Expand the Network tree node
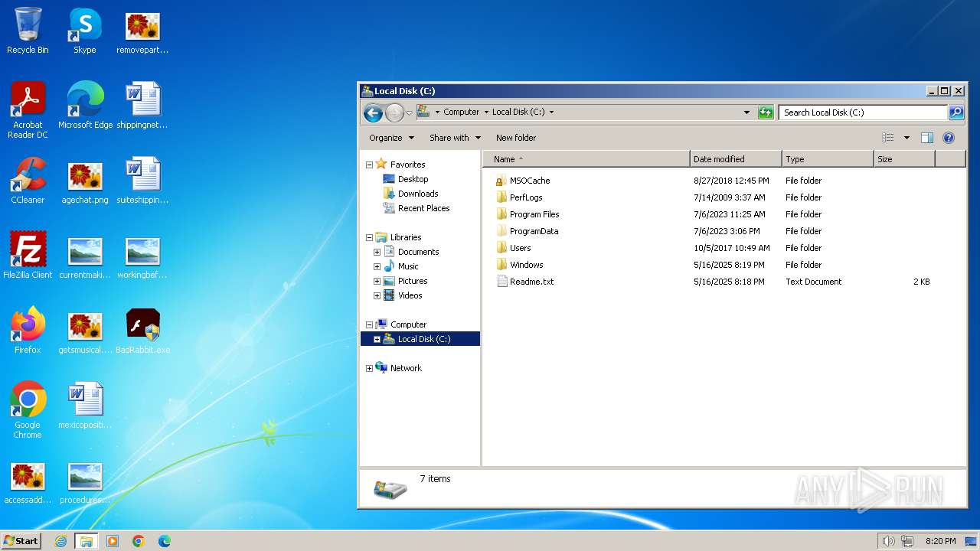This screenshot has height=551, width=980. [369, 368]
